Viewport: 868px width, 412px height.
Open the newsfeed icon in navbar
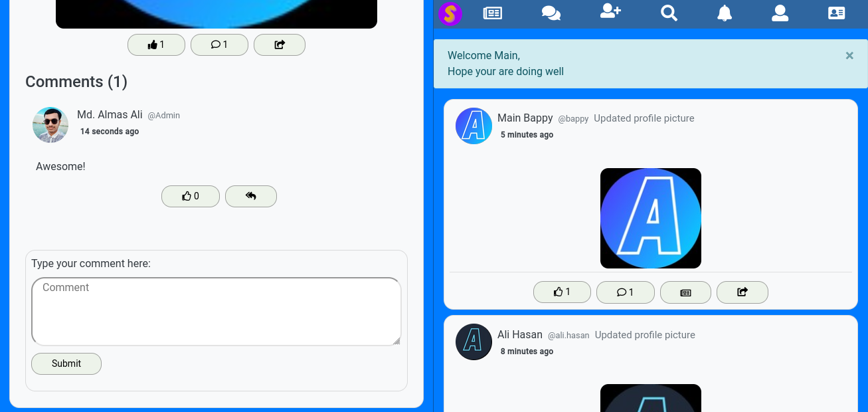tap(493, 13)
